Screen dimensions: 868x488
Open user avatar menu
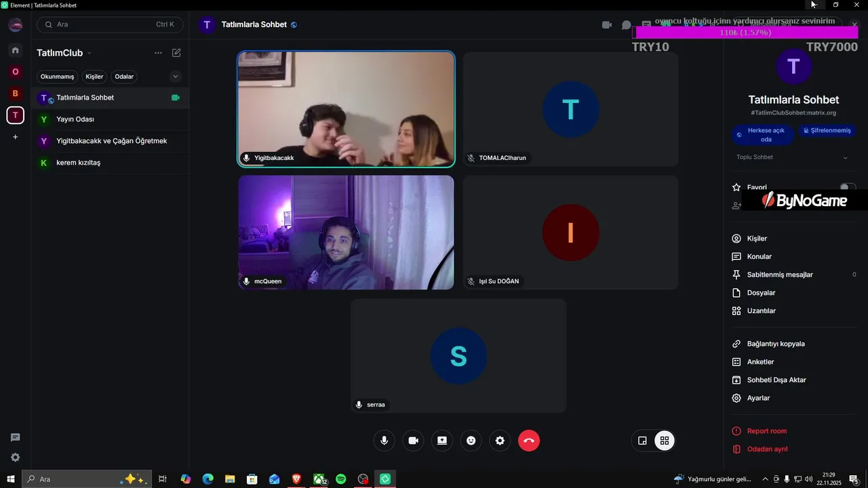tap(15, 26)
